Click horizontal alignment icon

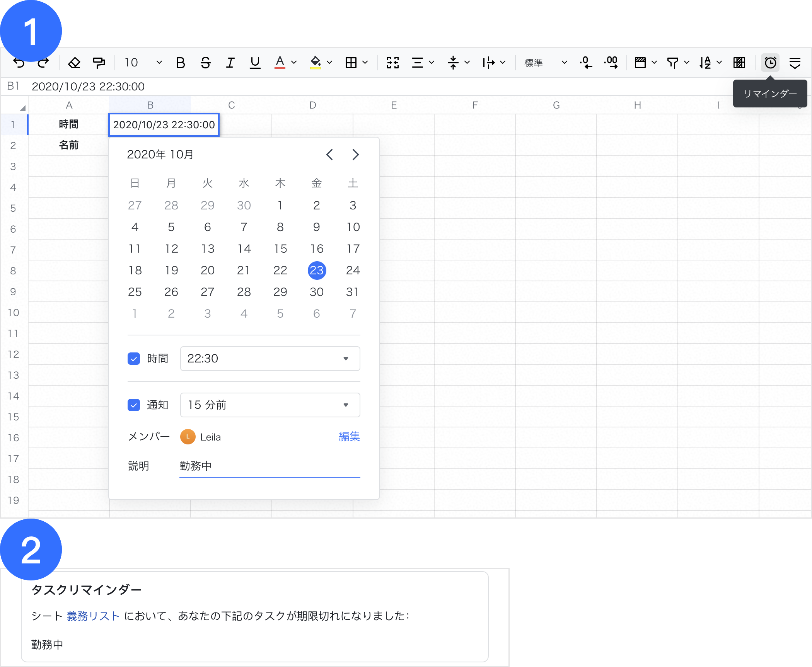click(417, 63)
